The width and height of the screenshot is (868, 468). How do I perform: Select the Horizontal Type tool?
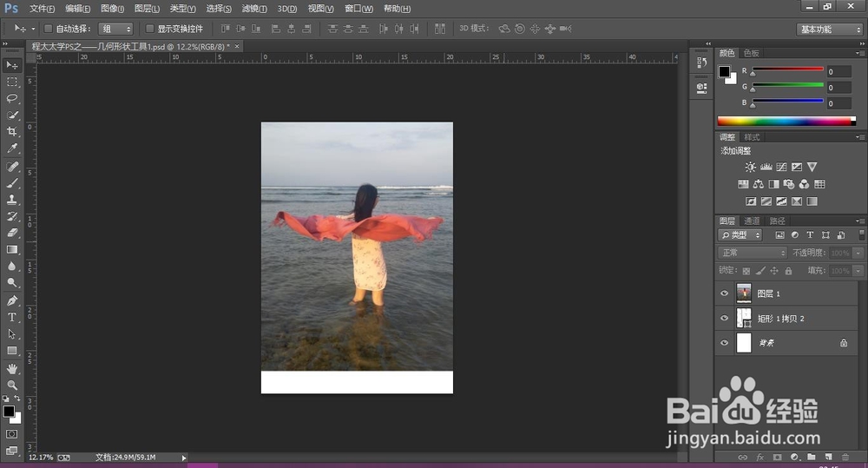tap(11, 317)
